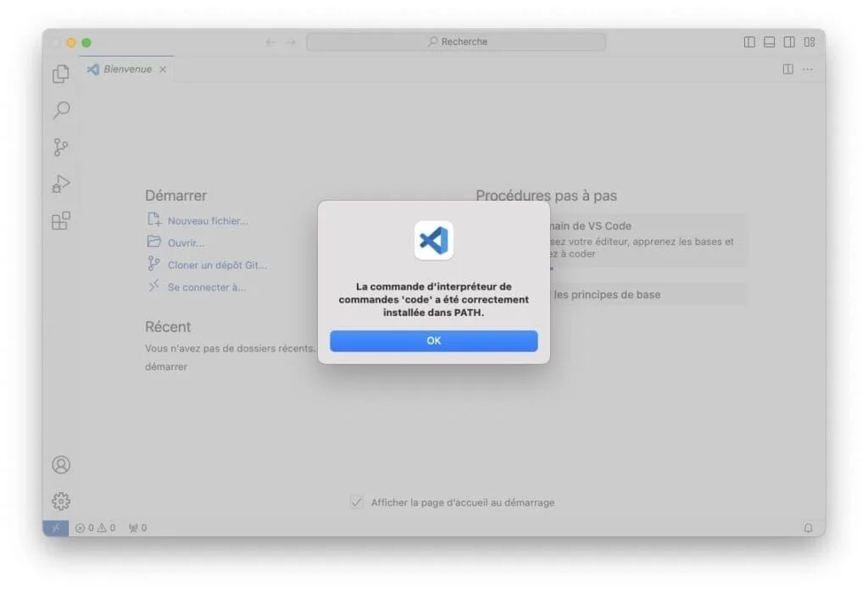Open the Accounts menu icon
This screenshot has width=868, height=593.
click(x=61, y=464)
